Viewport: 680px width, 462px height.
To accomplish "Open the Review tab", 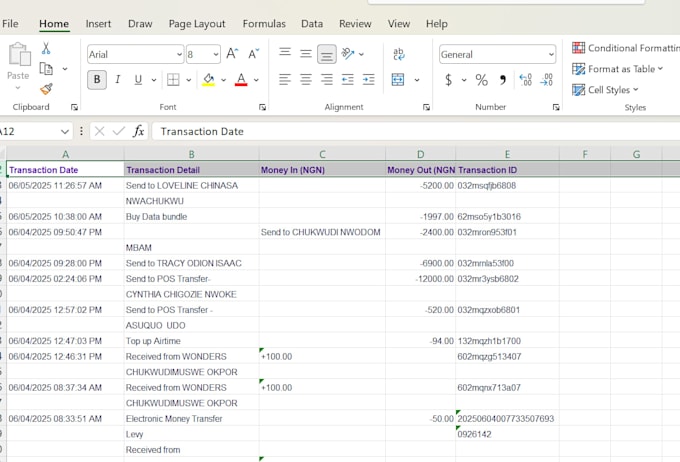I will coord(355,24).
